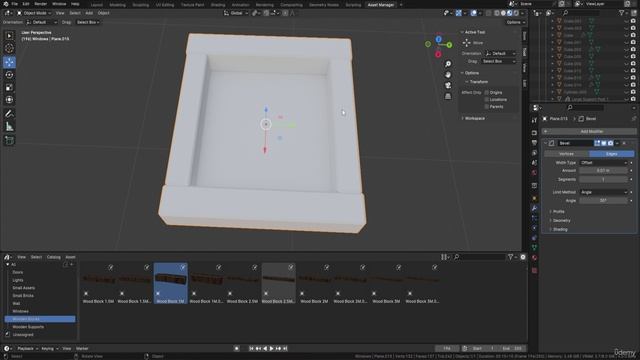
Task: Activate the Scale tool in the toolbar
Action: pyautogui.click(x=9, y=87)
